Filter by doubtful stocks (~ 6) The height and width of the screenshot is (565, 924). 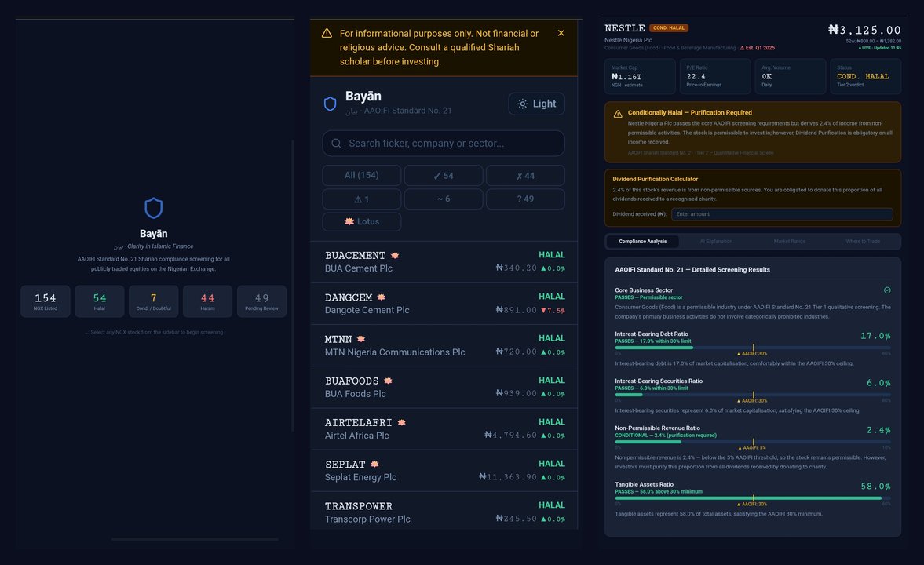(x=443, y=199)
